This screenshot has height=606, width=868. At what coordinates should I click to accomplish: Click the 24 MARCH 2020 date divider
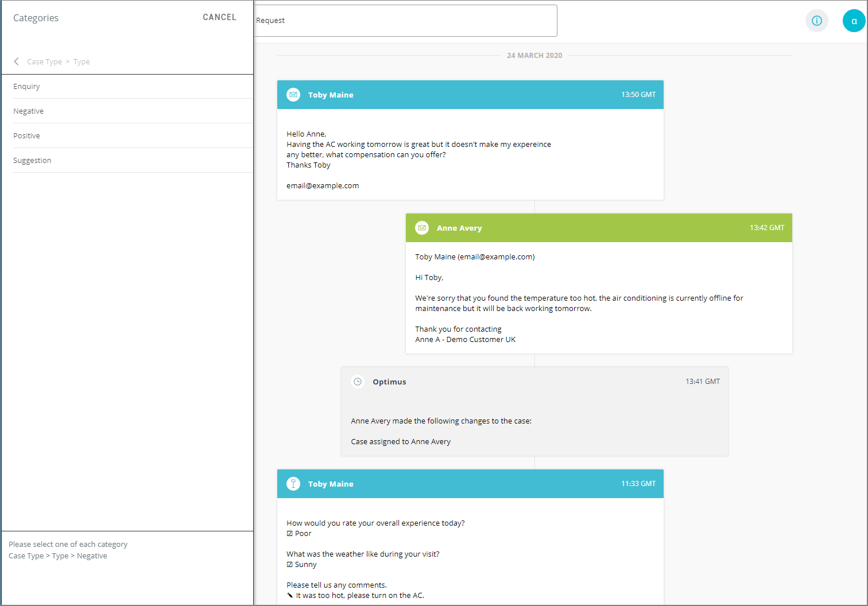click(x=534, y=55)
